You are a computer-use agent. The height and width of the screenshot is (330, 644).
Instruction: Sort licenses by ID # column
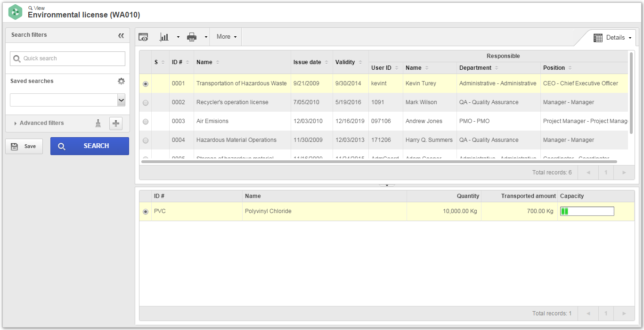tap(187, 62)
